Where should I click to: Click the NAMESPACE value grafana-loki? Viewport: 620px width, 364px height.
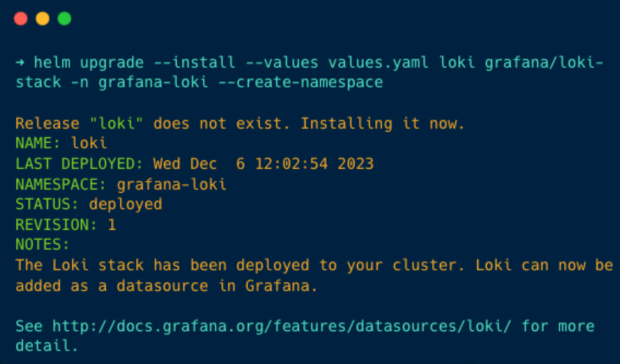(x=171, y=184)
